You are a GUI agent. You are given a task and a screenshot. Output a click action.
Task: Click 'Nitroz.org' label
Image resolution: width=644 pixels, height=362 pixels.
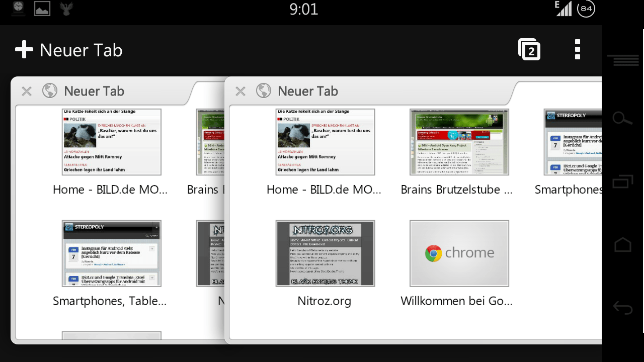[325, 301]
